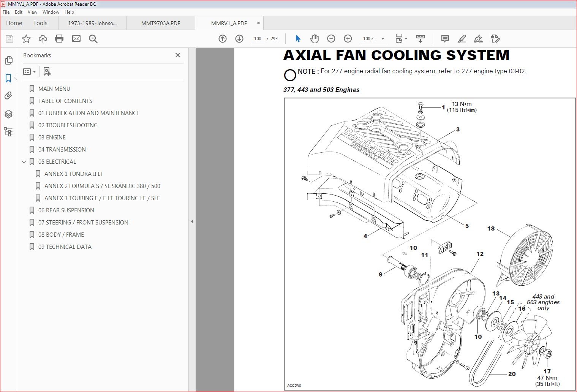Go to previous page arrow
This screenshot has height=392, width=577.
223,39
